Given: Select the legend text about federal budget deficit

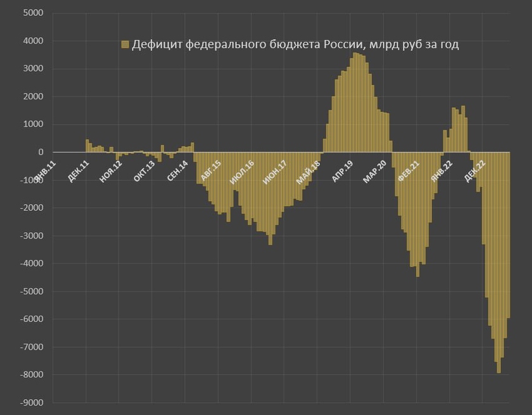Looking at the screenshot, I should point(294,45).
